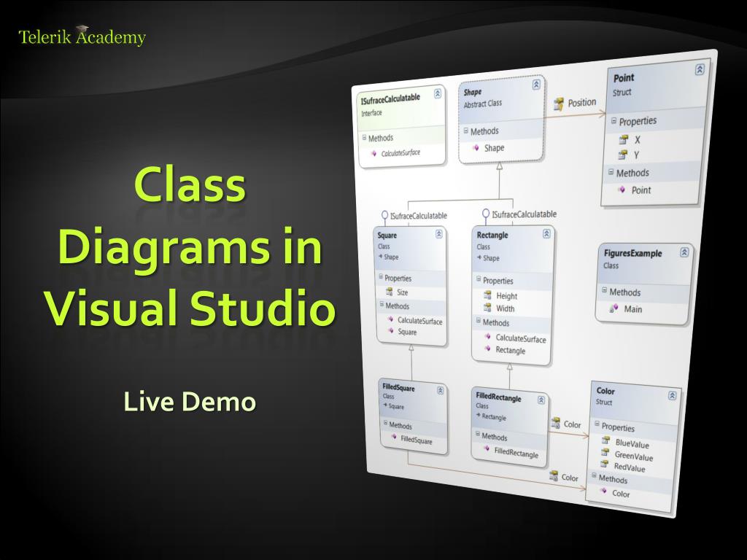This screenshot has height=560, width=747.
Task: Collapse the Color struct box chevron
Action: pos(672,396)
